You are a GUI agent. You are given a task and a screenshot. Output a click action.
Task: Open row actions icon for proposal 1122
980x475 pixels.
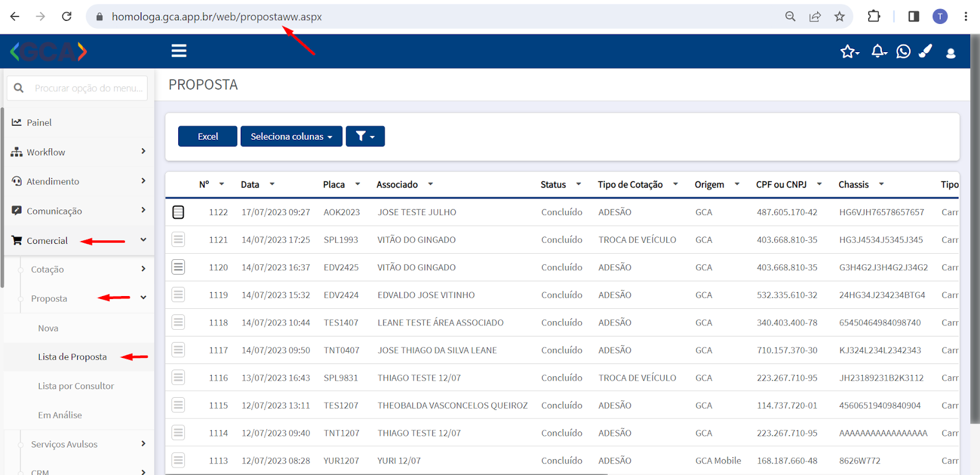[178, 212]
